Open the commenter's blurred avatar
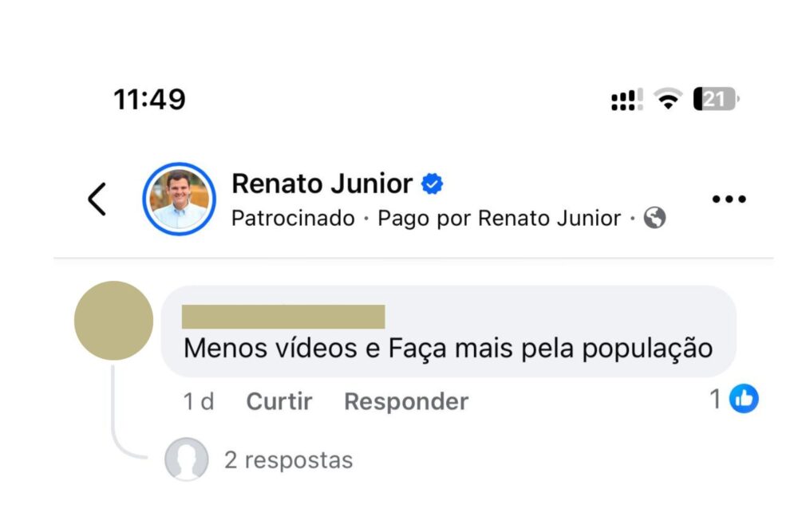Screen dimensions: 798x532 pyautogui.click(x=113, y=321)
